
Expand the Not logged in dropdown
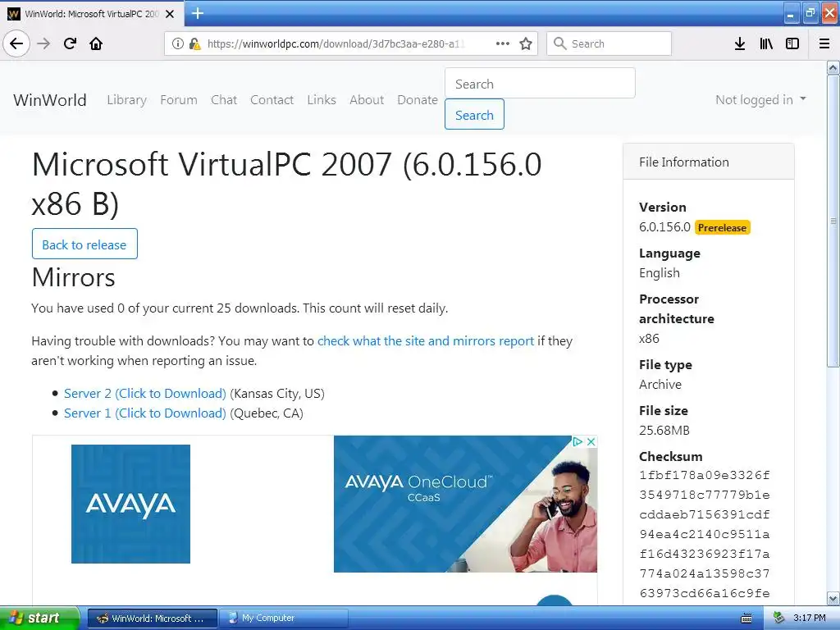point(760,99)
